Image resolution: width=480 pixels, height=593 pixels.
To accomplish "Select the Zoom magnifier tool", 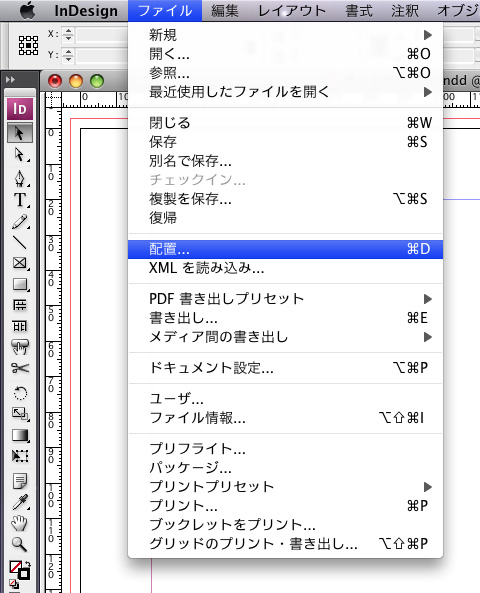I will click(x=19, y=544).
